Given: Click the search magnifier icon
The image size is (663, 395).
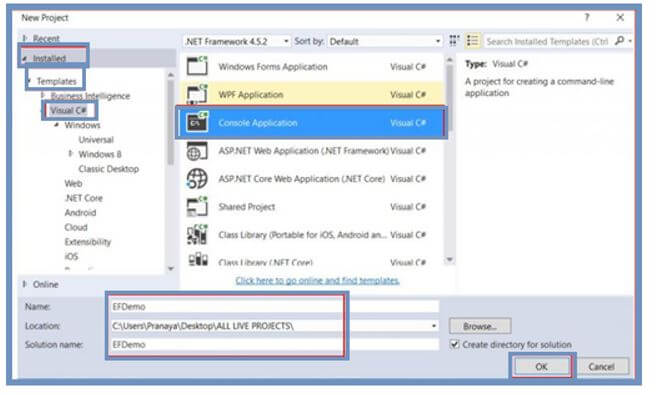Looking at the screenshot, I should click(x=619, y=41).
